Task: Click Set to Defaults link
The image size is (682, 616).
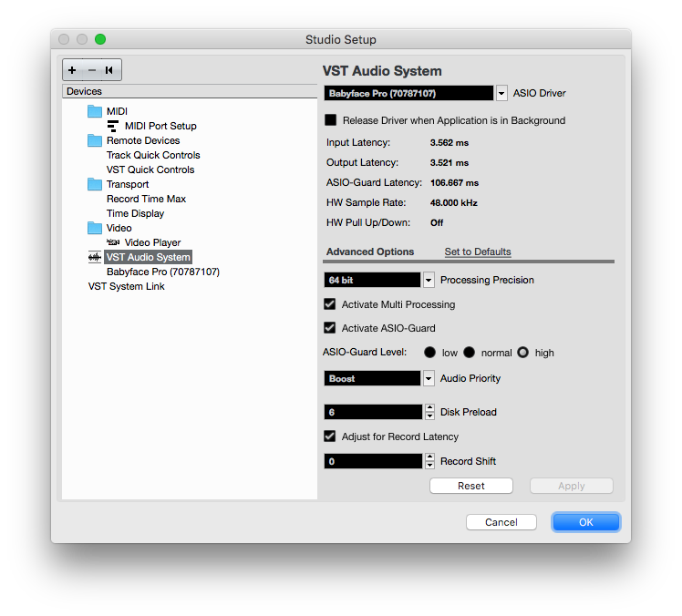Action: pyautogui.click(x=478, y=252)
